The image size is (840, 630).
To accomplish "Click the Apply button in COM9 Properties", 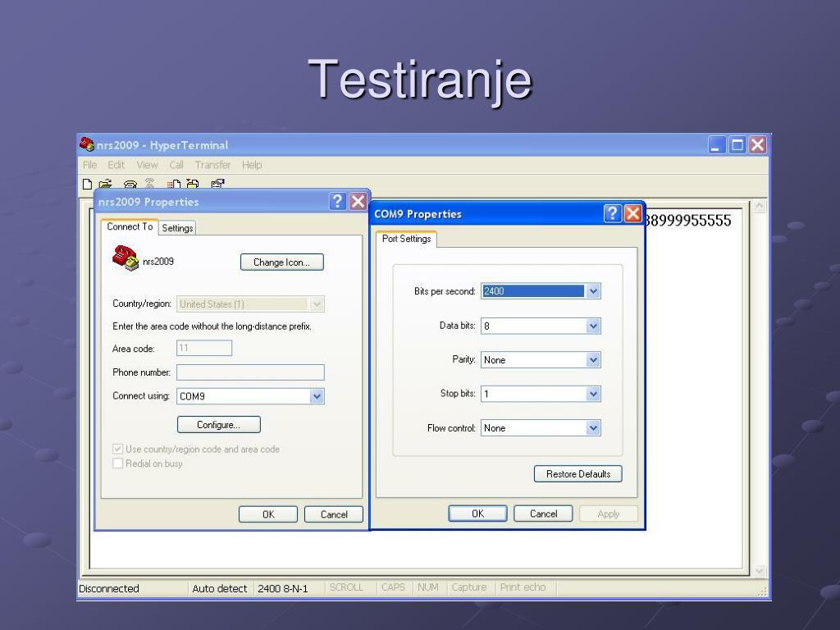I will click(609, 514).
